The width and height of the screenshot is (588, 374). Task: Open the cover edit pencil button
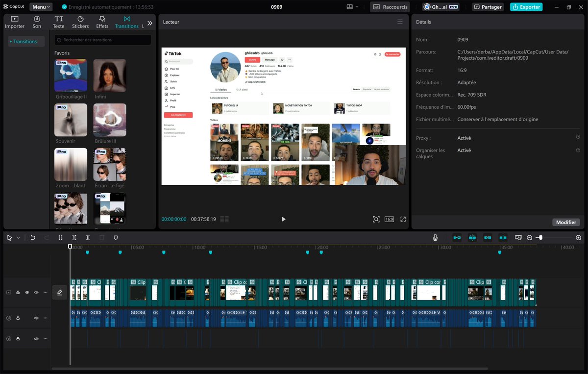[x=60, y=292]
